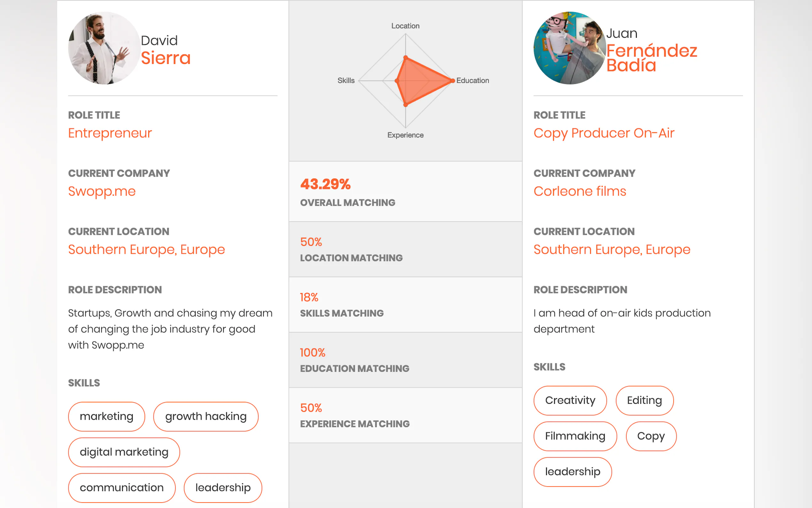Image resolution: width=812 pixels, height=508 pixels.
Task: Open the 'Swopp.me' company link
Action: click(102, 191)
